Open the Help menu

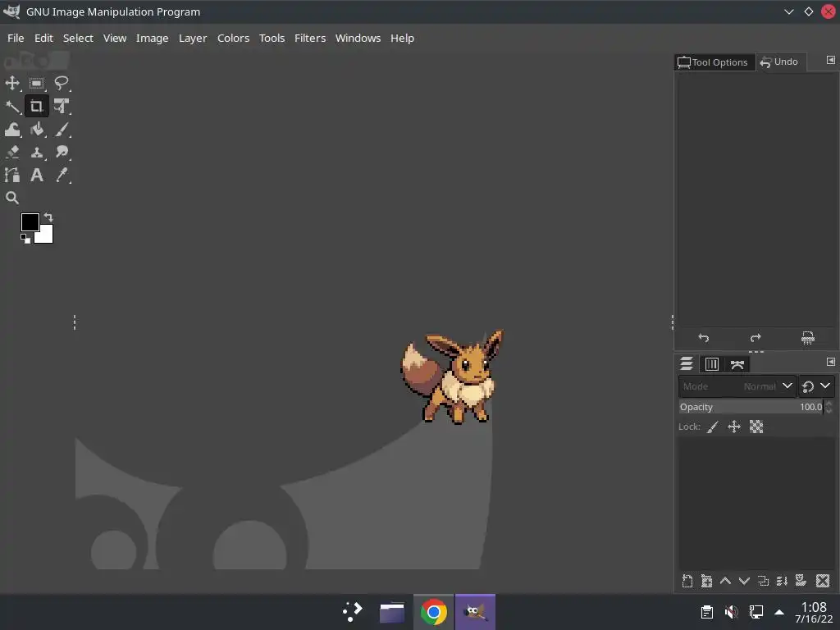pos(402,38)
